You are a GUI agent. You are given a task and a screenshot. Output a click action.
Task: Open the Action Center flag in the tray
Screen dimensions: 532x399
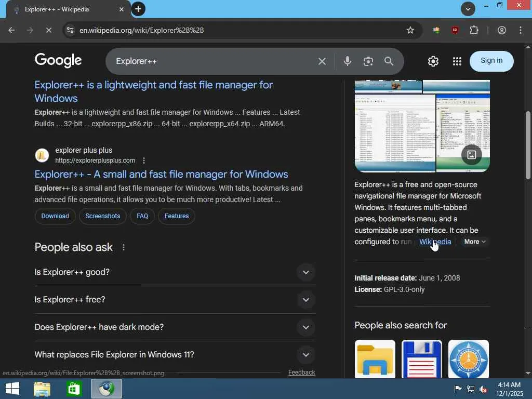(458, 389)
